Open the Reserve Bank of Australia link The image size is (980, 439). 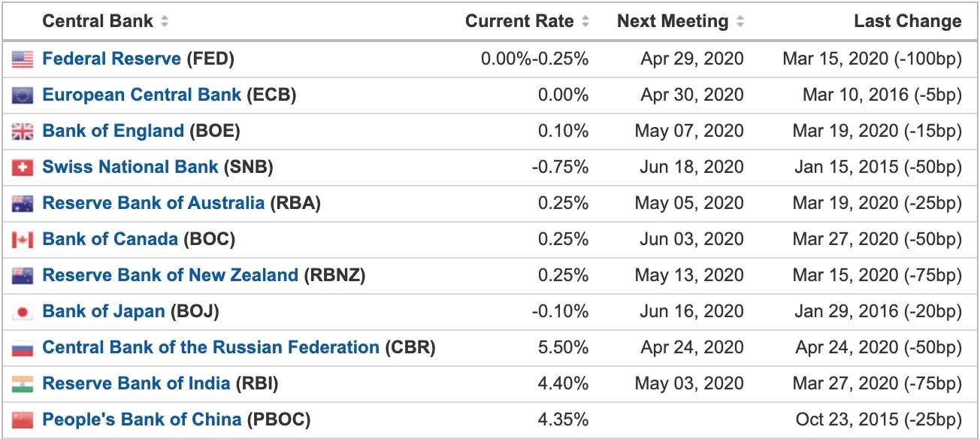[x=154, y=203]
